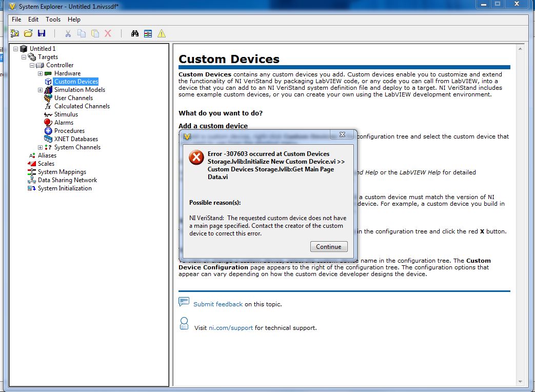Save the system definition with the floppy icon

coord(42,33)
